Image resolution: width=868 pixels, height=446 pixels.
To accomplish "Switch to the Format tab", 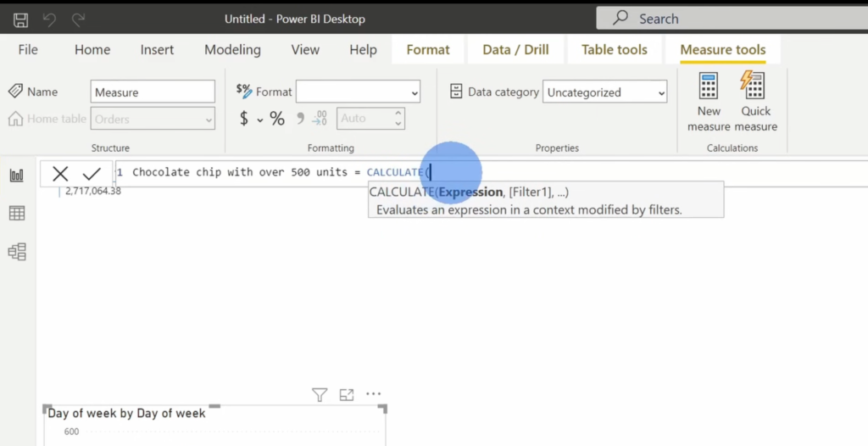I will point(428,50).
